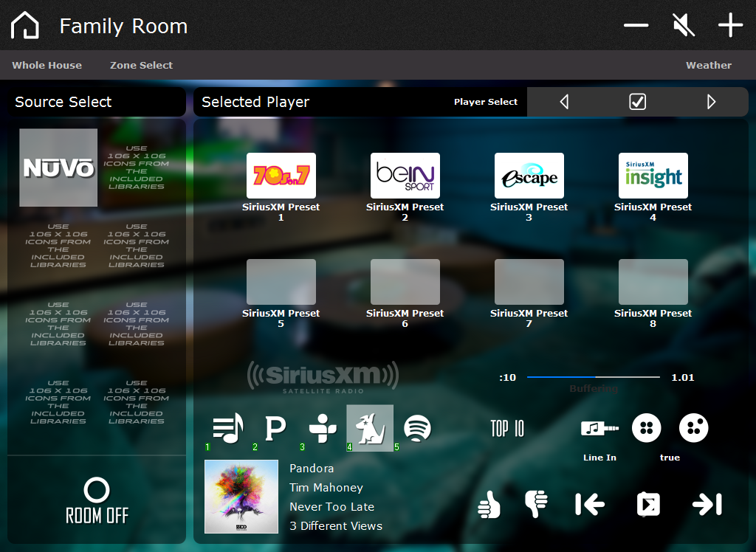Click the 1.01 track duration

[x=683, y=378]
